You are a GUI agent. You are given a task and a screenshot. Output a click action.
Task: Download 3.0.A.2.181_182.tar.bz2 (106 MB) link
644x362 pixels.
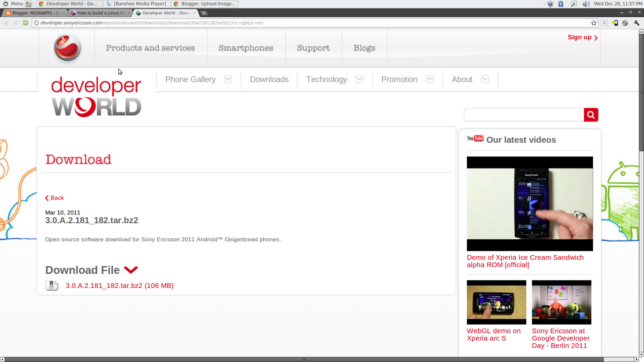click(120, 286)
